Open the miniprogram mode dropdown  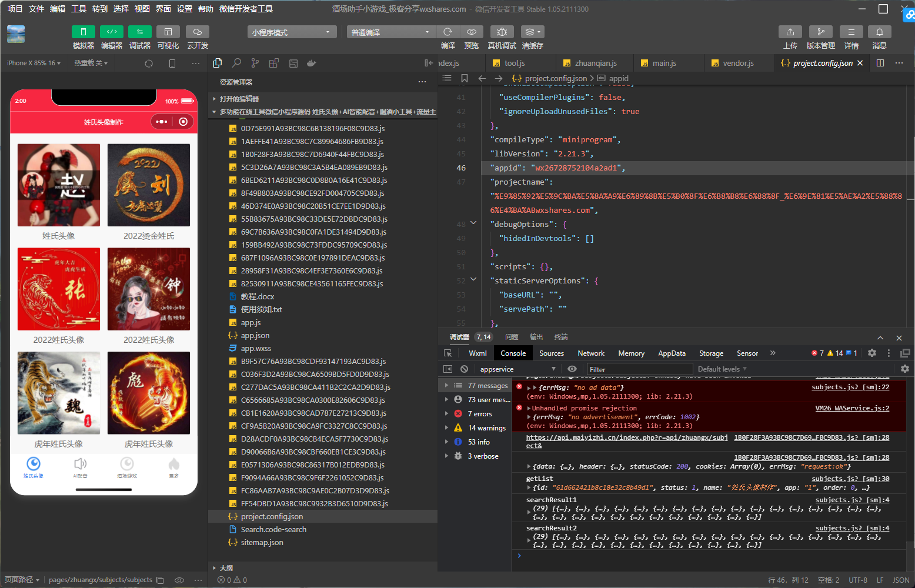[292, 32]
